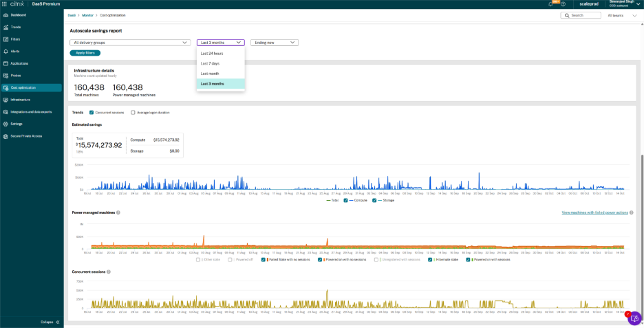This screenshot has width=644, height=328.
Task: Open View machines with failed power actions link
Action: click(595, 212)
